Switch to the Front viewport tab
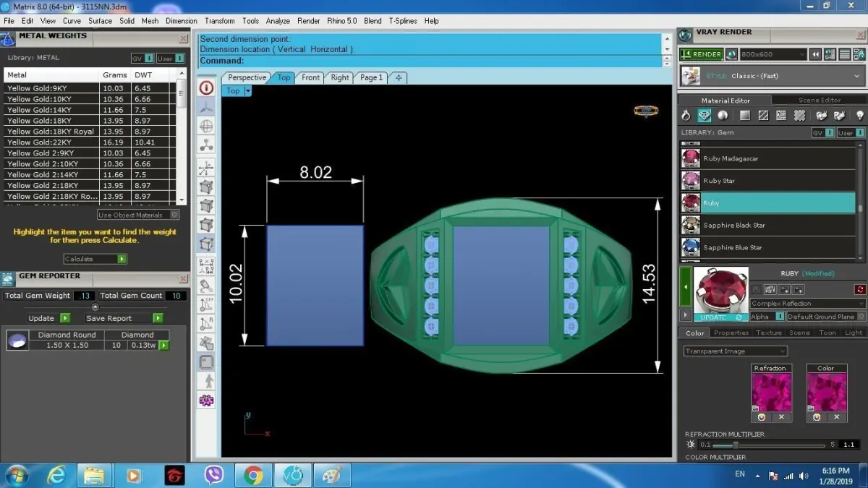Viewport: 868px width, 488px height. [310, 77]
